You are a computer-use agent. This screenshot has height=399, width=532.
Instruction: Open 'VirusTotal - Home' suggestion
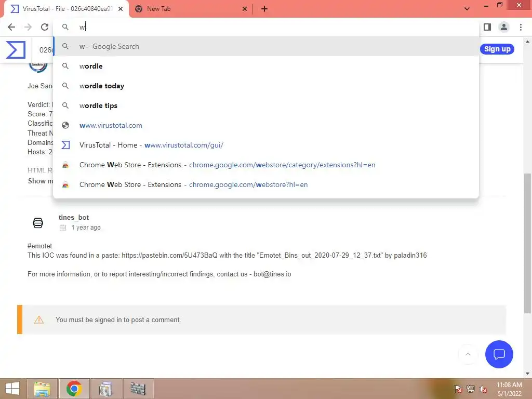click(266, 145)
